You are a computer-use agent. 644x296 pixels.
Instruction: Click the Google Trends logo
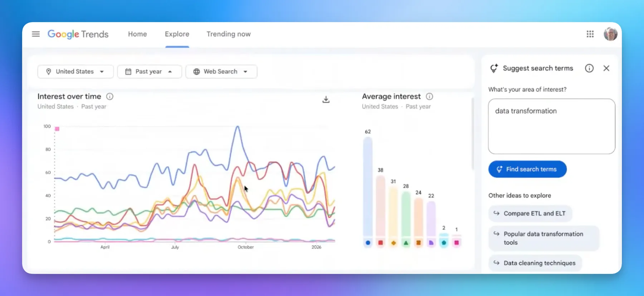[78, 34]
